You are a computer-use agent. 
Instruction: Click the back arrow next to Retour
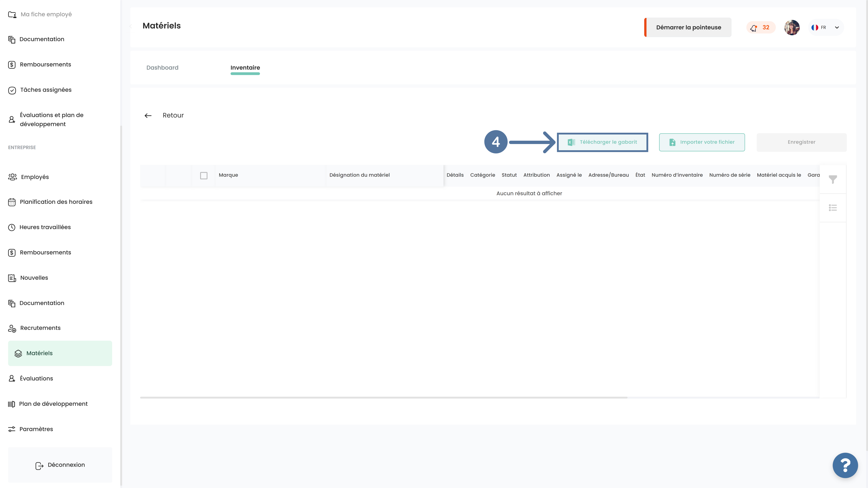(x=148, y=116)
